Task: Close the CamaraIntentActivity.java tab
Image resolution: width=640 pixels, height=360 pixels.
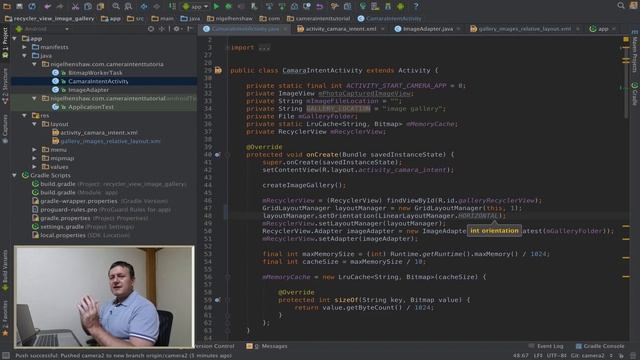Action: click(285, 29)
